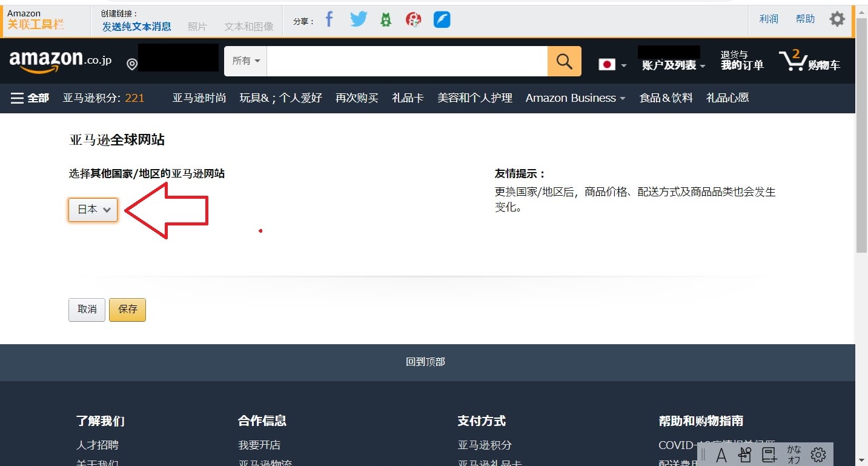868x466 pixels.
Task: Share via the Facebook icon
Action: [329, 20]
